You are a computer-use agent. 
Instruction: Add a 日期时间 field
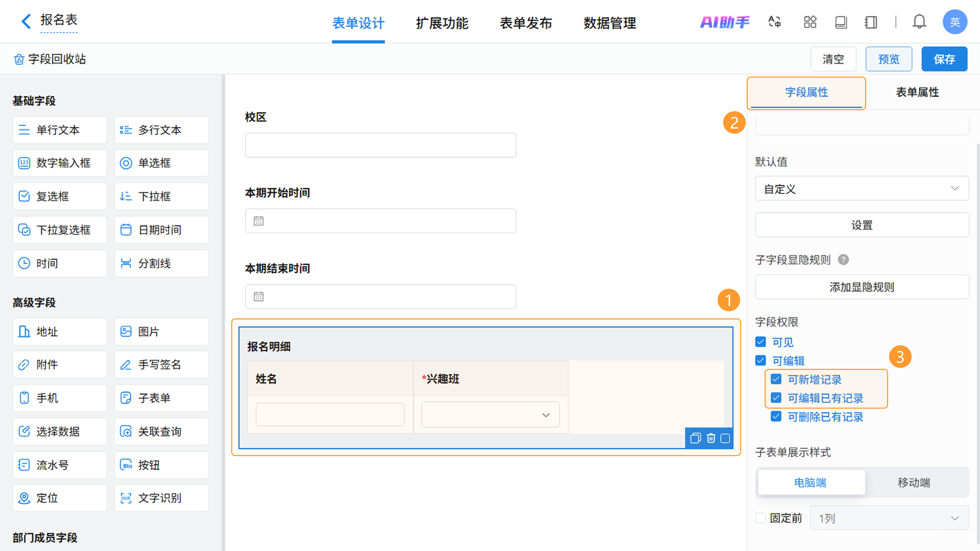(x=162, y=230)
